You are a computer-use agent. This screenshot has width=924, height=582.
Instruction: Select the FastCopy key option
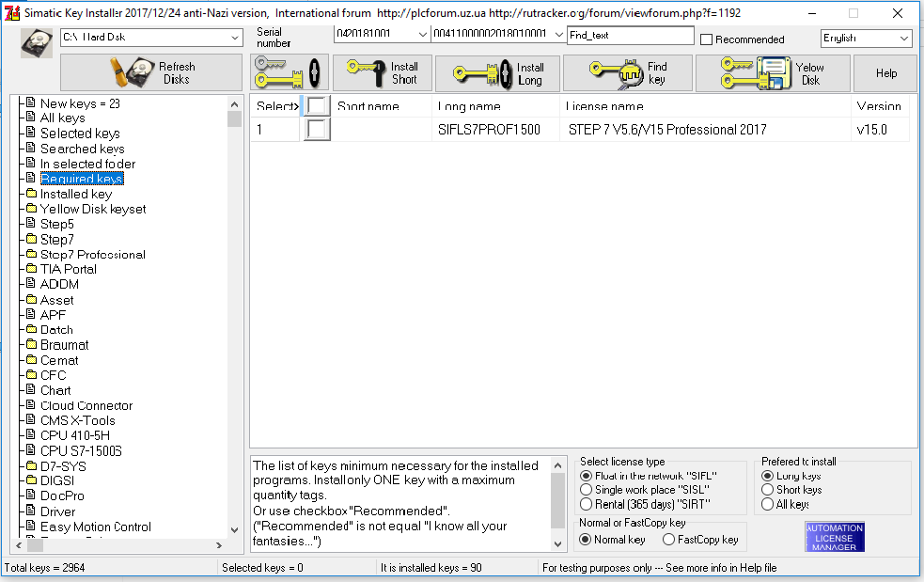668,539
